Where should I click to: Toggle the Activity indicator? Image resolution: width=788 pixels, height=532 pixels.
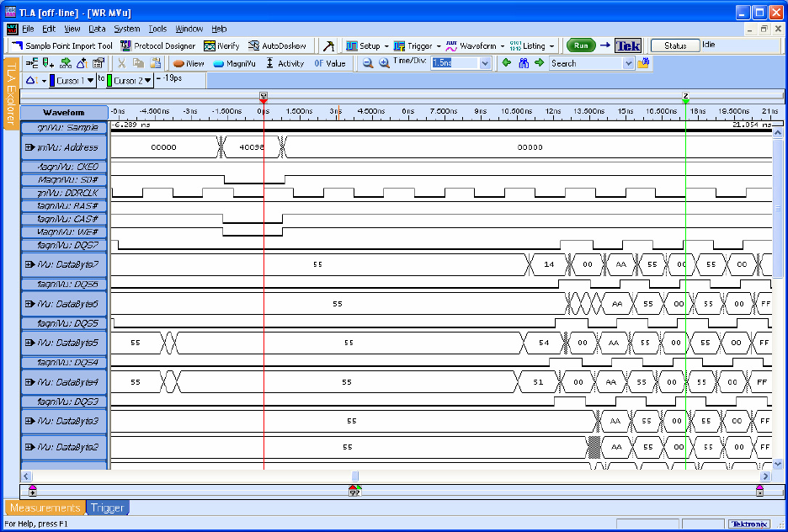285,63
